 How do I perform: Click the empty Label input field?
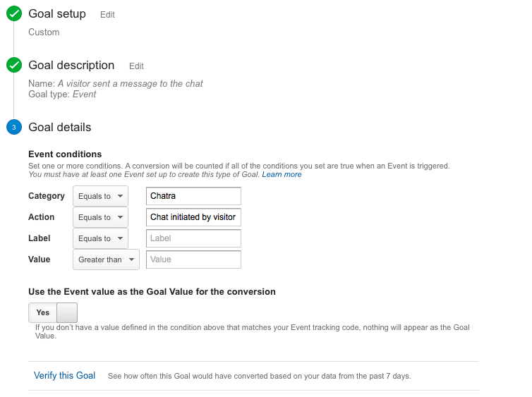(x=193, y=238)
